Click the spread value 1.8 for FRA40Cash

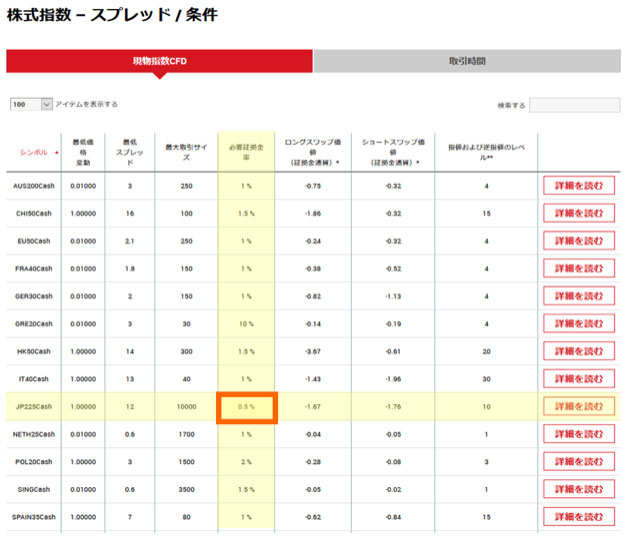130,268
